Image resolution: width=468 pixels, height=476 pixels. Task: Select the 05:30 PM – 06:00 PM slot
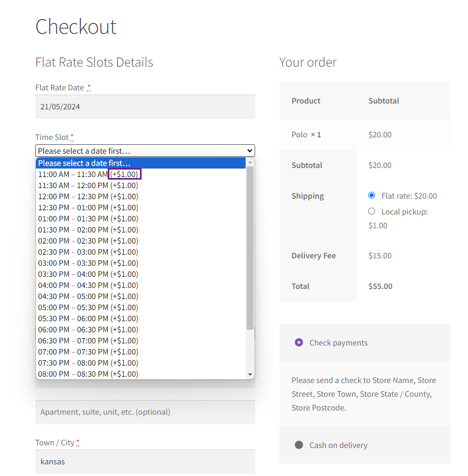pos(141,319)
